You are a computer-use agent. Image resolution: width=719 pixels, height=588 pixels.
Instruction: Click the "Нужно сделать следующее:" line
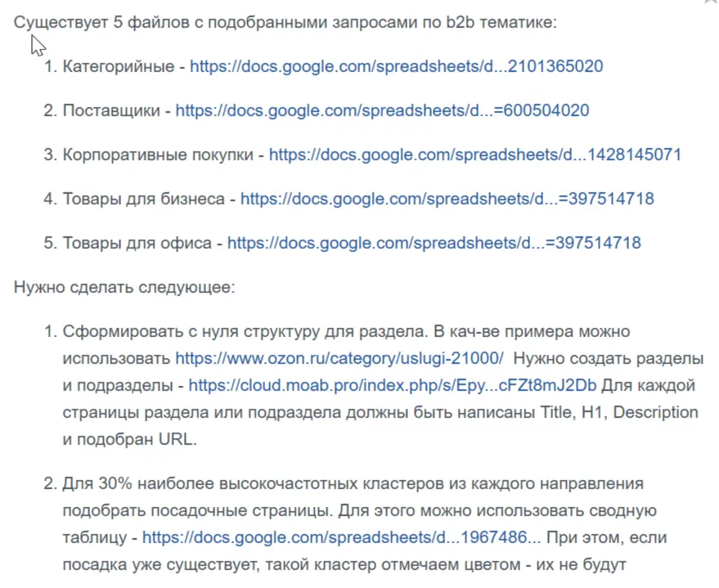click(x=124, y=287)
